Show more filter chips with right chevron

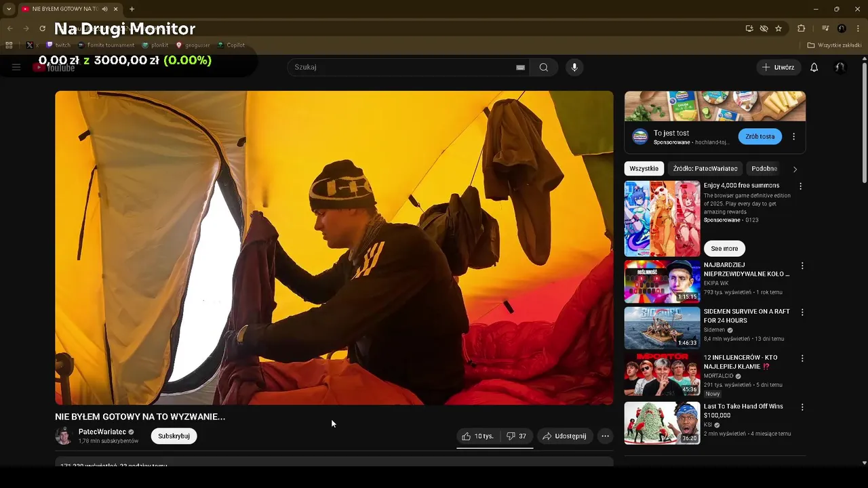795,169
